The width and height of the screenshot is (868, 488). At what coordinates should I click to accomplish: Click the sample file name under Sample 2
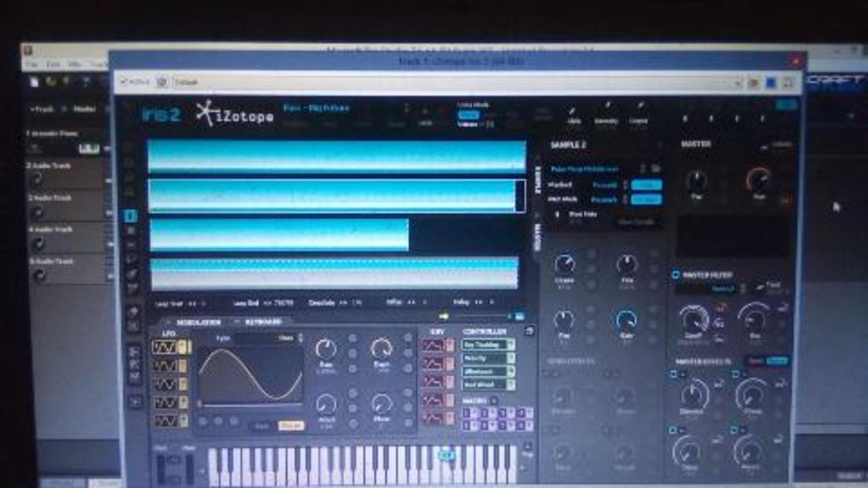[x=584, y=169]
